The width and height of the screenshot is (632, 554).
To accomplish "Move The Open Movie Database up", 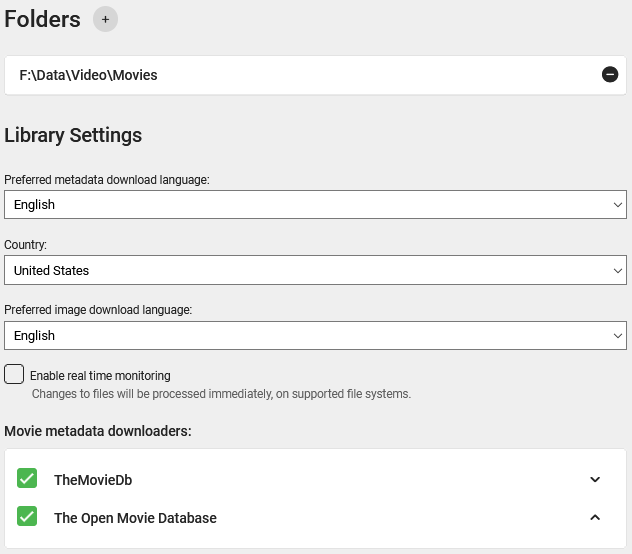I will (595, 518).
